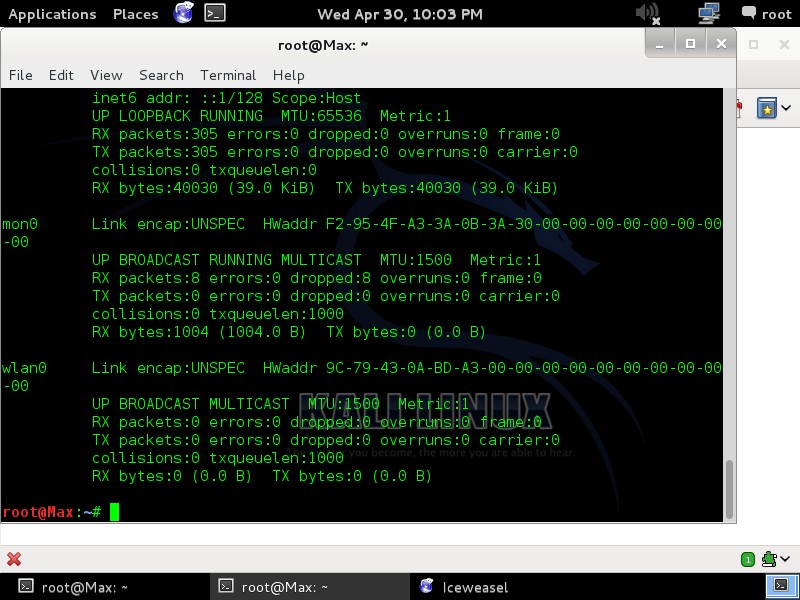
Task: Open the root user menu
Action: tap(767, 14)
